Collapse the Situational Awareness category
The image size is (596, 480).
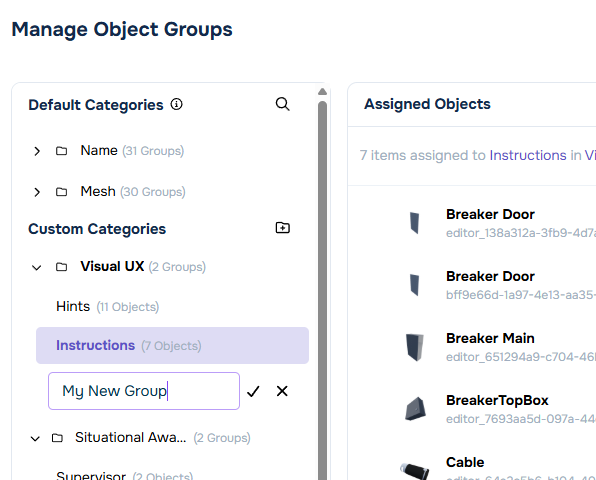[x=35, y=438]
